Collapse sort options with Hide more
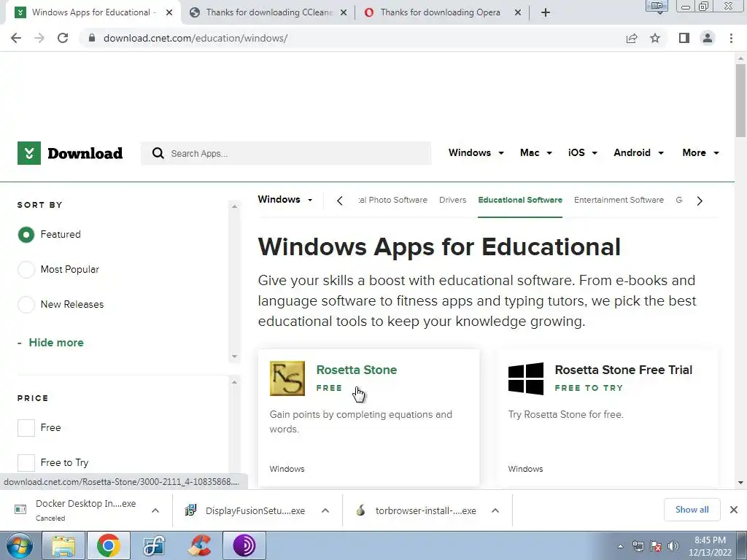This screenshot has width=747, height=560. (x=56, y=343)
